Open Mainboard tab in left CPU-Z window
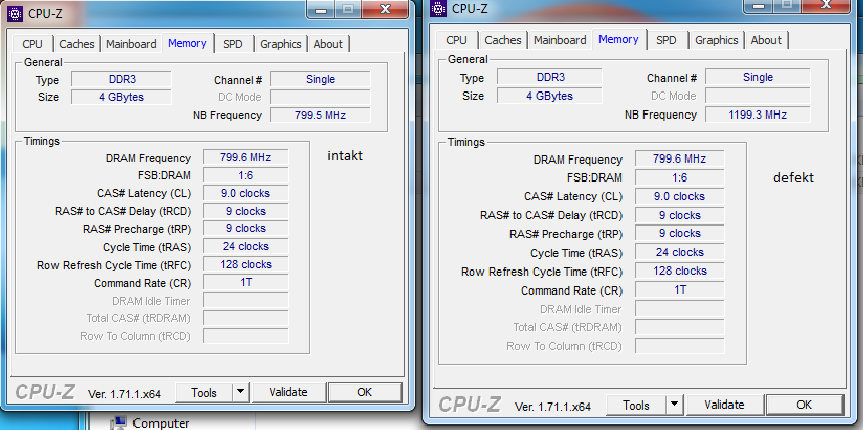 tap(131, 44)
